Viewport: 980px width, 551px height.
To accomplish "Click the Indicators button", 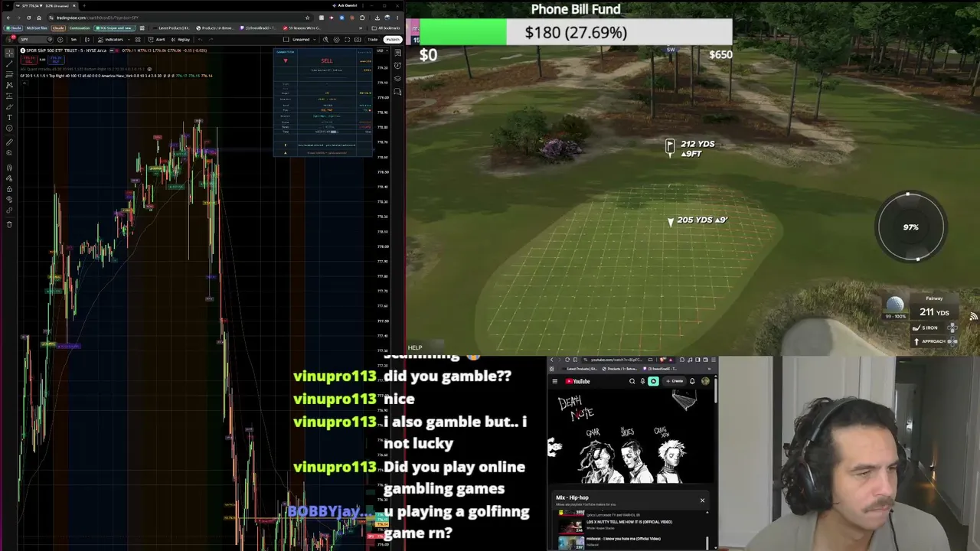I will click(111, 39).
